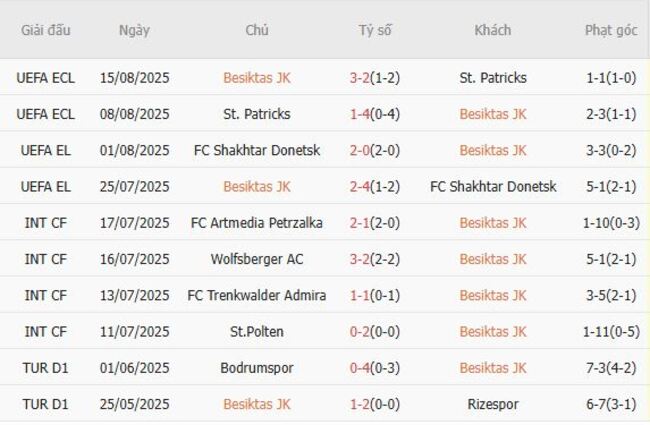Click the 1-1(0-1) score link
This screenshot has height=425, width=650.
(x=375, y=295)
